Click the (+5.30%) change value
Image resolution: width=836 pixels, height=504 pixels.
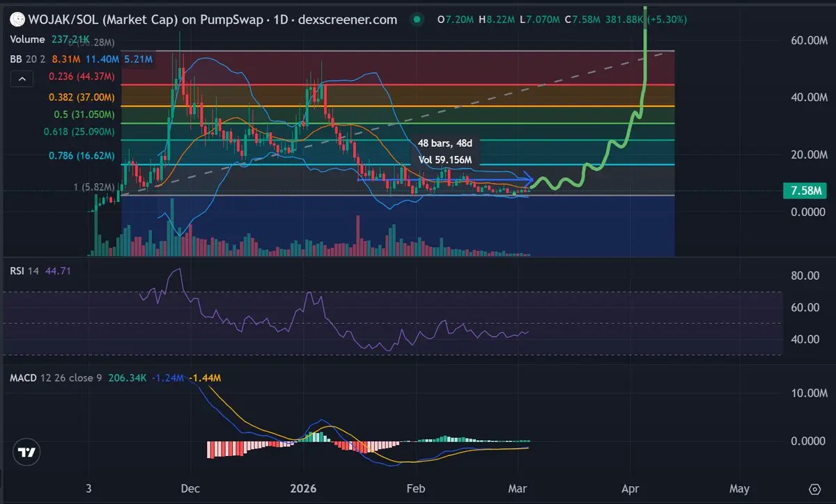[666, 19]
